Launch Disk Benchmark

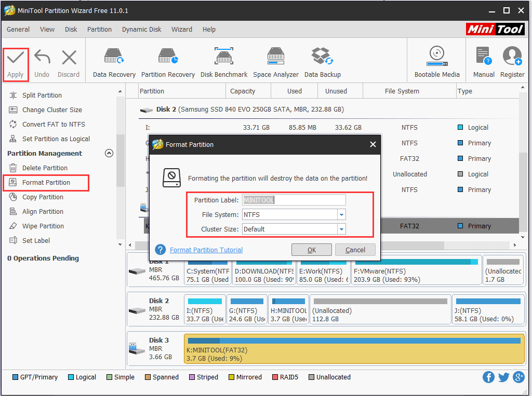224,63
